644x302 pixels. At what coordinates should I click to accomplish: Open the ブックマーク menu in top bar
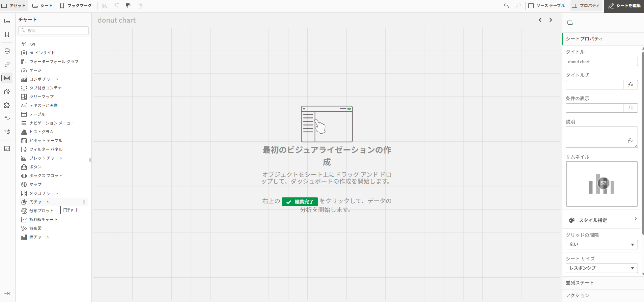[x=76, y=6]
